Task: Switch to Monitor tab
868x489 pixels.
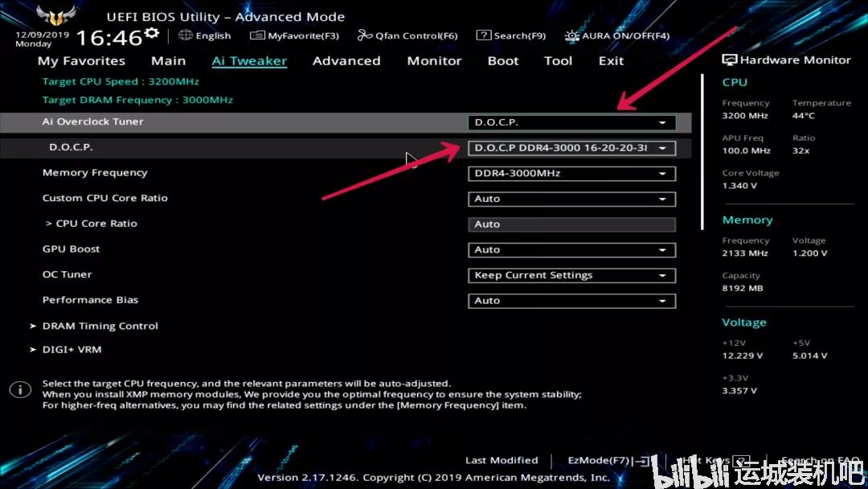Action: tap(434, 61)
